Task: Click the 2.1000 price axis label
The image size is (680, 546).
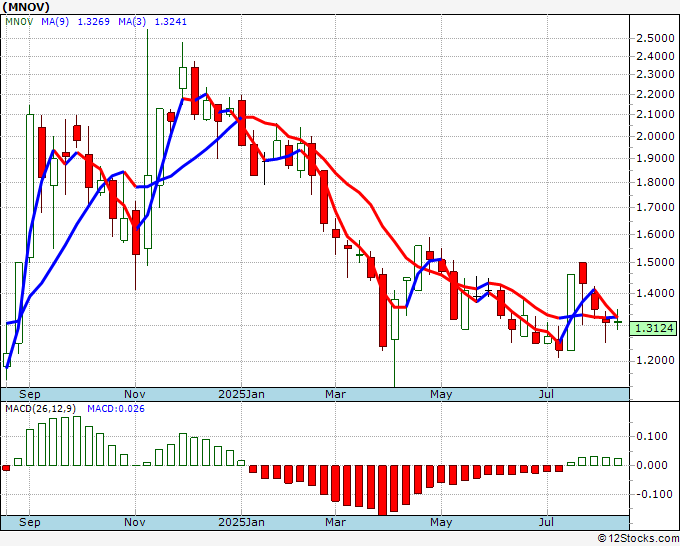Action: (x=655, y=115)
